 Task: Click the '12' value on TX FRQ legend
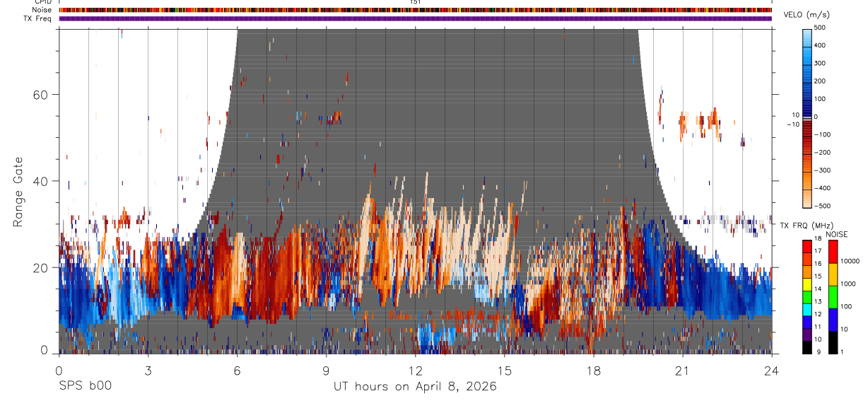click(818, 314)
